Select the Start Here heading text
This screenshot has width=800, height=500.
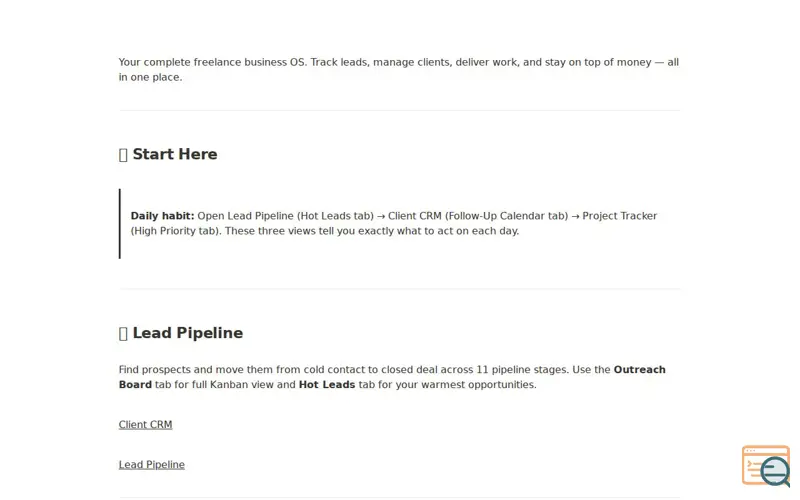(175, 154)
